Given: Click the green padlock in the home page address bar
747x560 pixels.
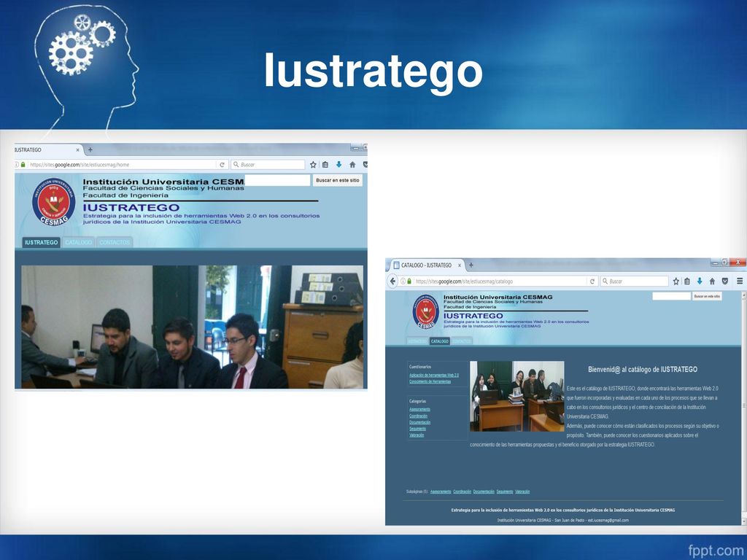Looking at the screenshot, I should 23,165.
